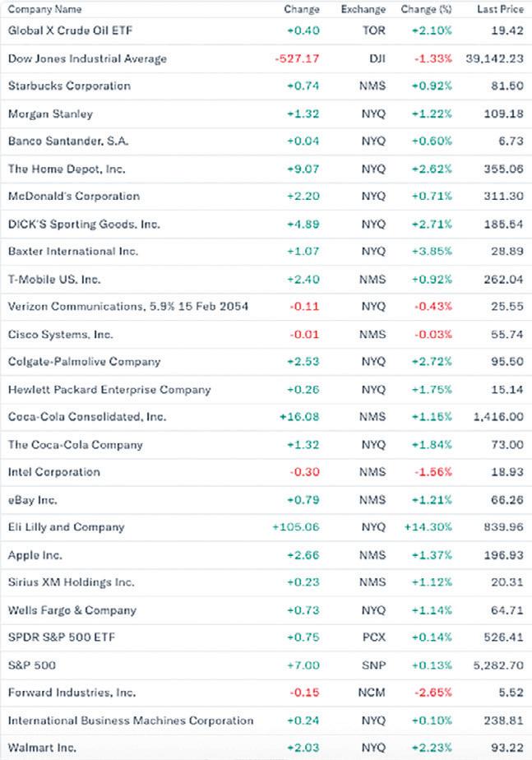Viewport: 532px width, 760px height.
Task: Click Walmart Inc. last price 93.22
Action: point(505,748)
